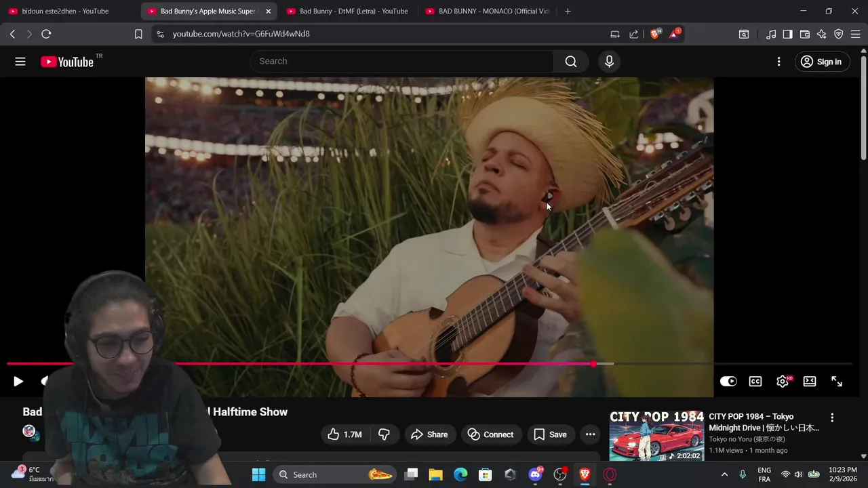Viewport: 868px width, 488px height.
Task: Sign in to YouTube
Action: click(821, 62)
